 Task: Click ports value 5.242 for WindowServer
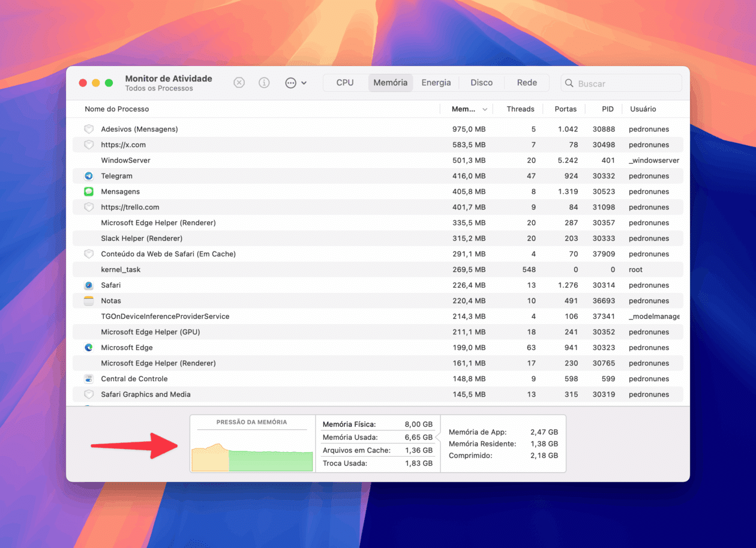568,160
